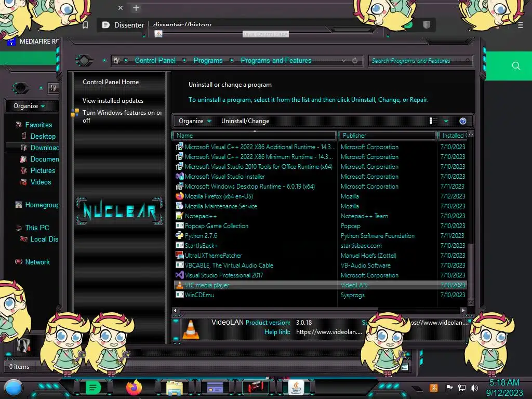Click the change view icon in the toolbar
Screen dimensions: 532x399
[433, 121]
